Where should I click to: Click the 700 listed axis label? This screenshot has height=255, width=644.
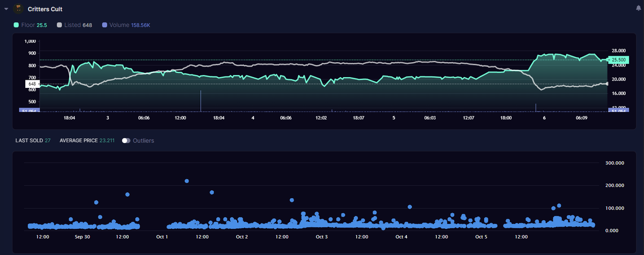click(x=32, y=78)
